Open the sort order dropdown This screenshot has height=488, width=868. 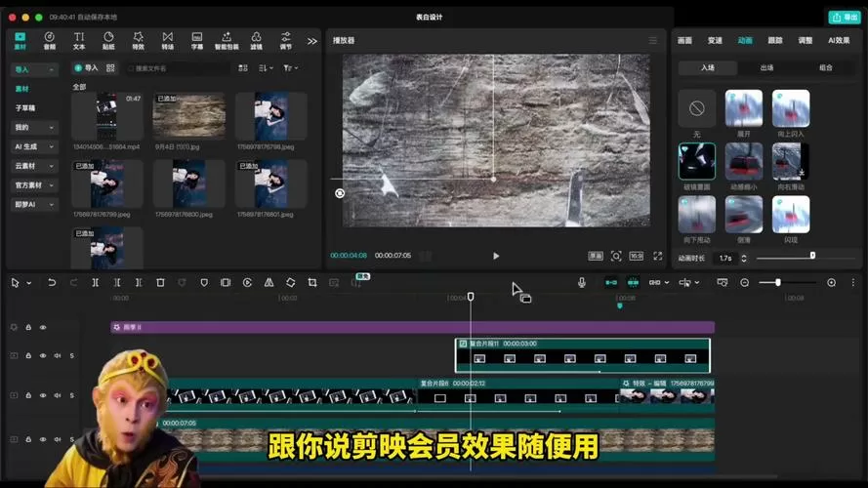[x=267, y=68]
